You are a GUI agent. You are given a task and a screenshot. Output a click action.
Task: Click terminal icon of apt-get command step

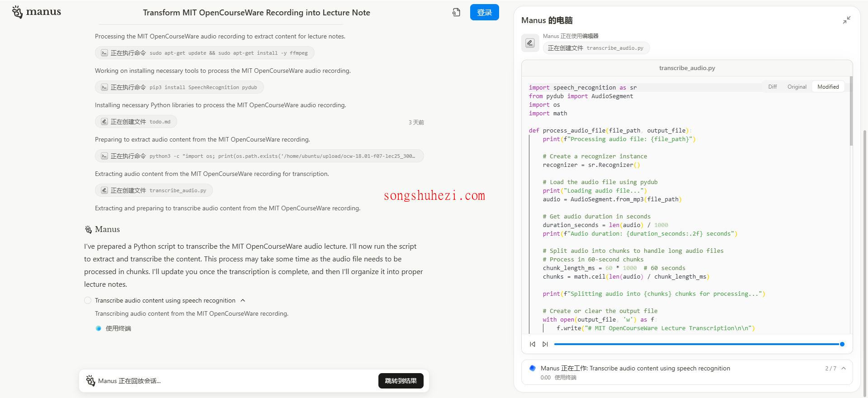point(104,53)
